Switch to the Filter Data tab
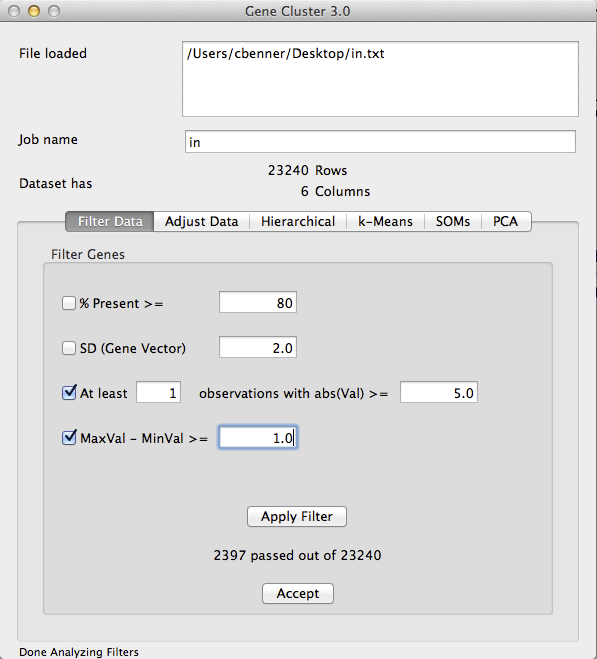The height and width of the screenshot is (659, 597). coord(110,221)
